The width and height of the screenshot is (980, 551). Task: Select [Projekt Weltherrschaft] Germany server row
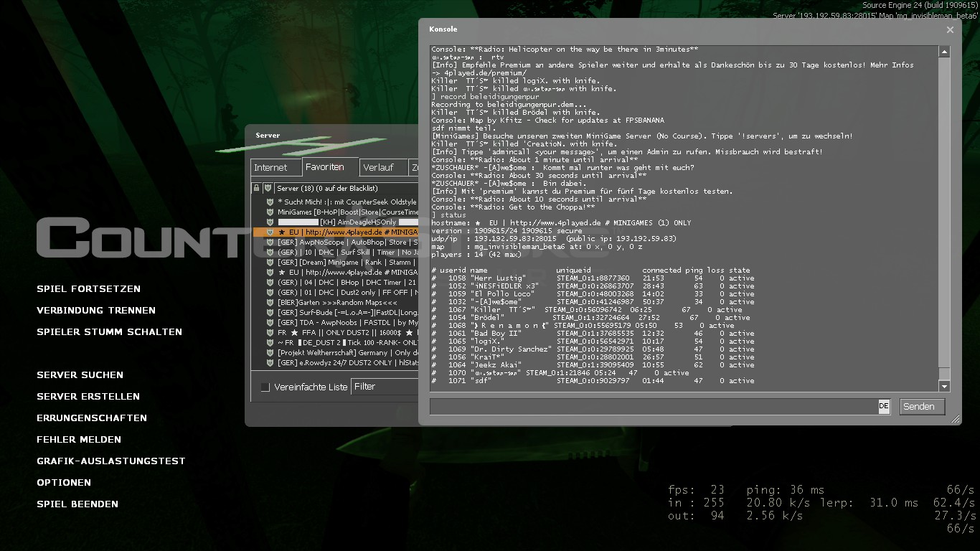[336, 353]
